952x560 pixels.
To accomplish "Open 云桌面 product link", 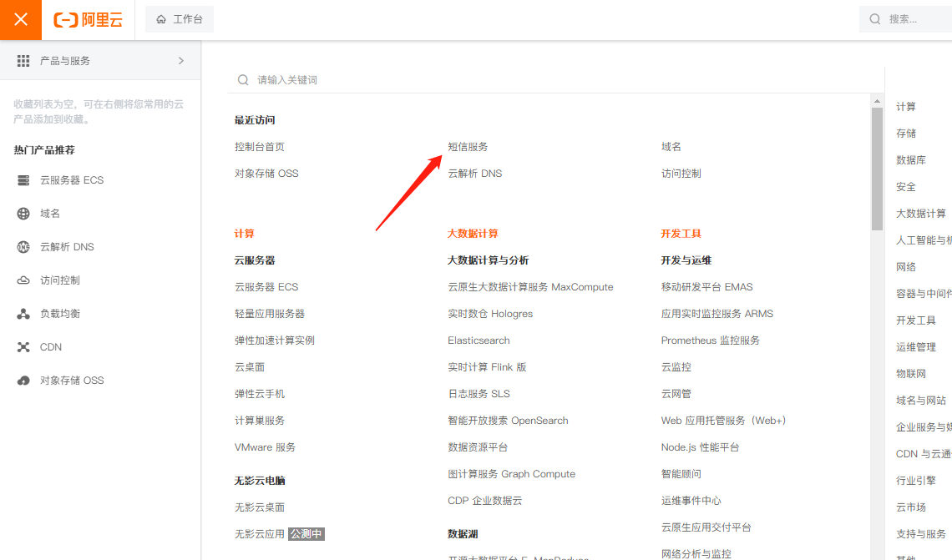I will 250,367.
